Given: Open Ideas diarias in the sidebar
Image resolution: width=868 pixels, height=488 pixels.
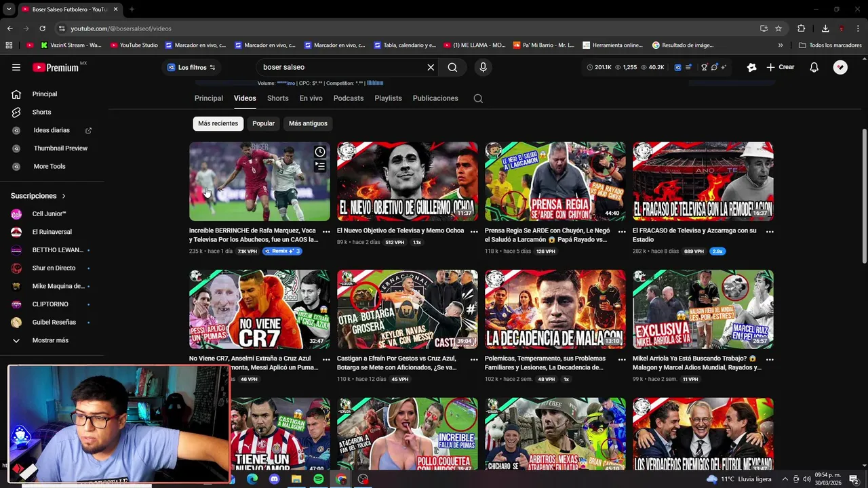Looking at the screenshot, I should pos(52,130).
